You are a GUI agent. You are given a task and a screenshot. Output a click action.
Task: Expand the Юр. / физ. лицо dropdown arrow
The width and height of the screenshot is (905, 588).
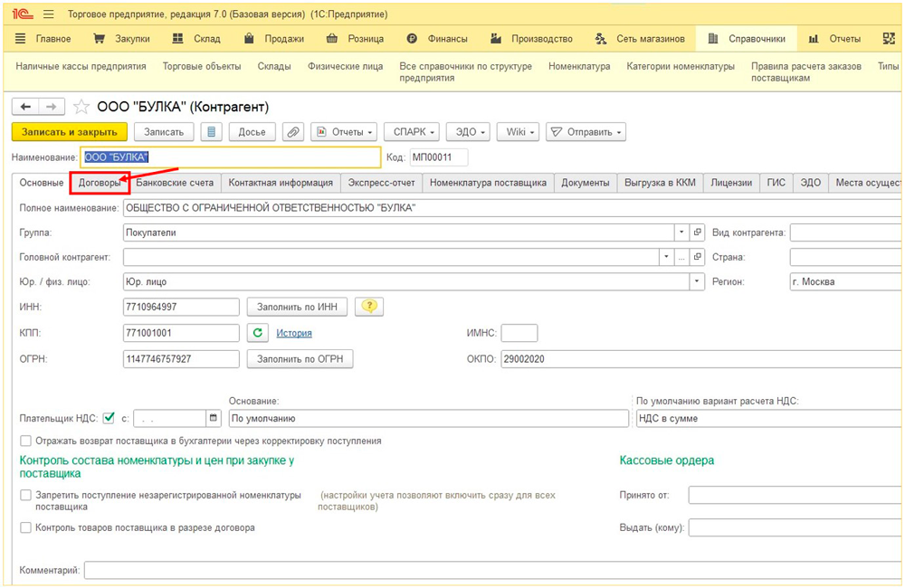(697, 281)
